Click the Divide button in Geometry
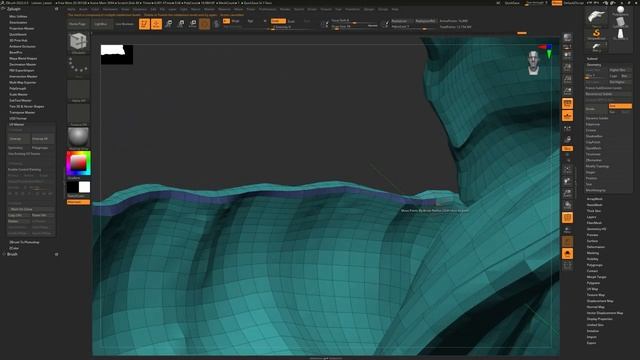Viewport: 640px width, 360px height. [596, 109]
